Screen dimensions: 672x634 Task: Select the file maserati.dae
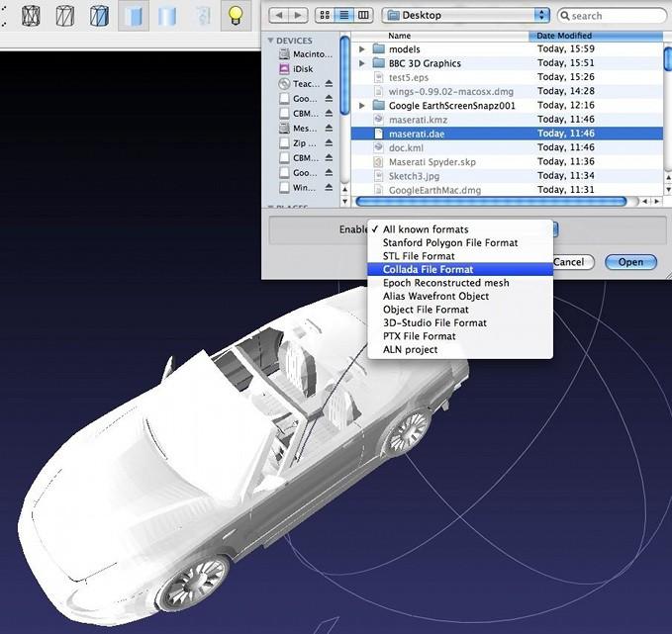coord(507,134)
